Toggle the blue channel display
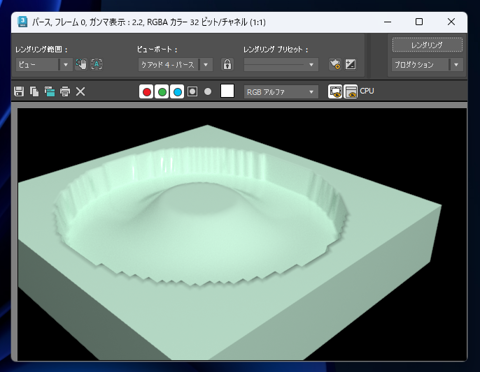The width and height of the screenshot is (480, 372). (177, 92)
